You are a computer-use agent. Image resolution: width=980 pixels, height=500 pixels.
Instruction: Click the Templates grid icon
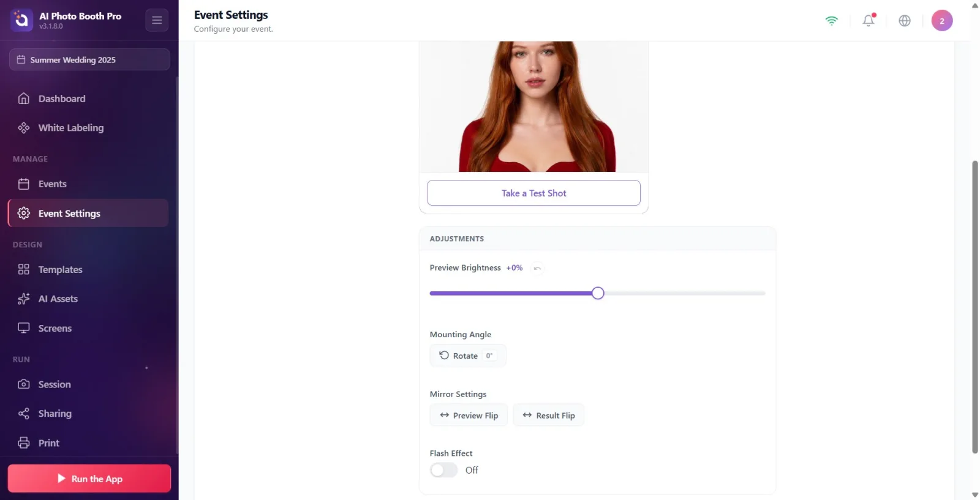click(x=24, y=269)
